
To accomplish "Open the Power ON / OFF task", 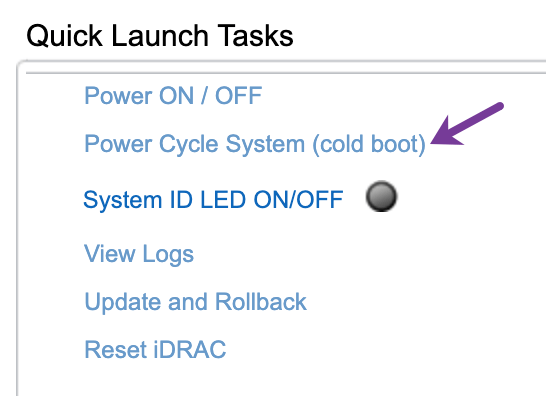I will click(x=173, y=96).
